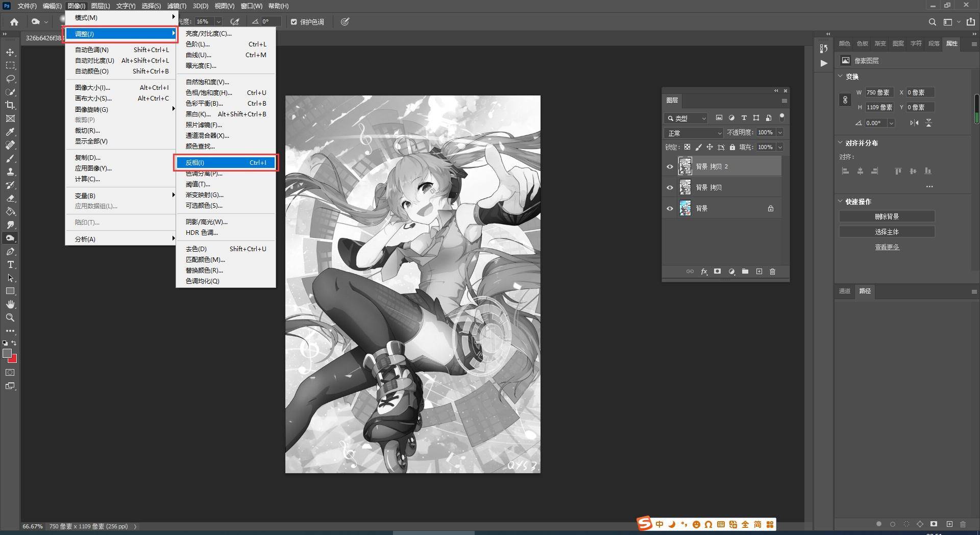Select the Rectangular Marquee tool
980x535 pixels.
(x=10, y=66)
